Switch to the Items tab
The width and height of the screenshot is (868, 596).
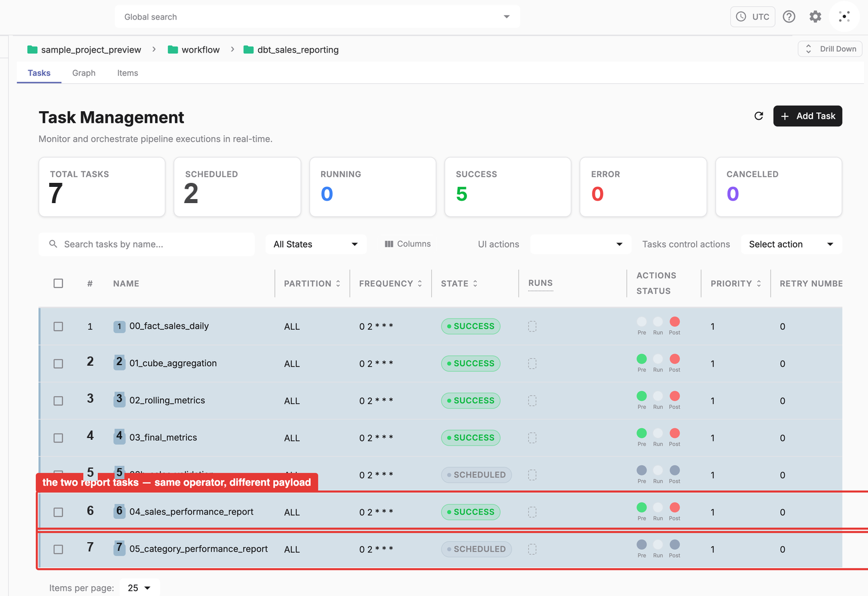(127, 73)
